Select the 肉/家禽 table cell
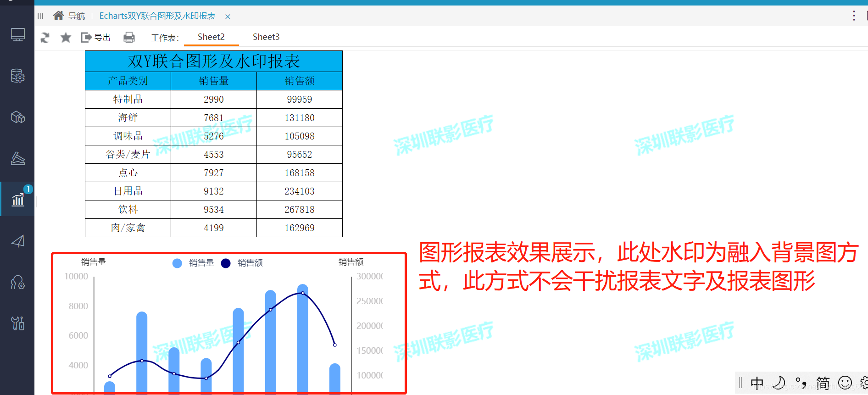Viewport: 868px width, 395px height. pyautogui.click(x=128, y=228)
